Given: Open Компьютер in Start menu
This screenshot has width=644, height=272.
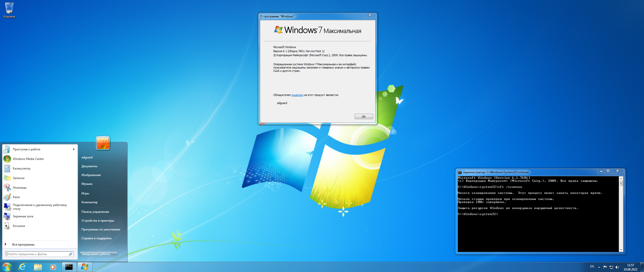Looking at the screenshot, I should tap(90, 202).
